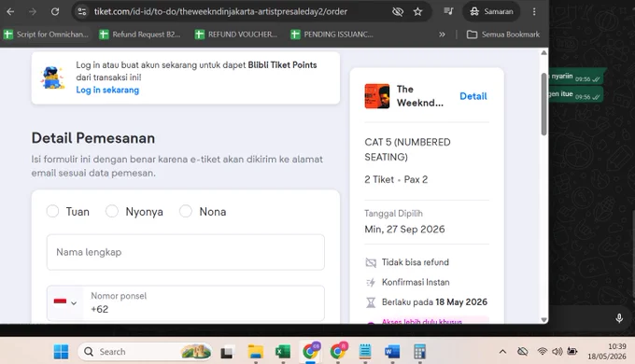Reload the tiket.com page
The width and height of the screenshot is (635, 364).
[x=55, y=12]
